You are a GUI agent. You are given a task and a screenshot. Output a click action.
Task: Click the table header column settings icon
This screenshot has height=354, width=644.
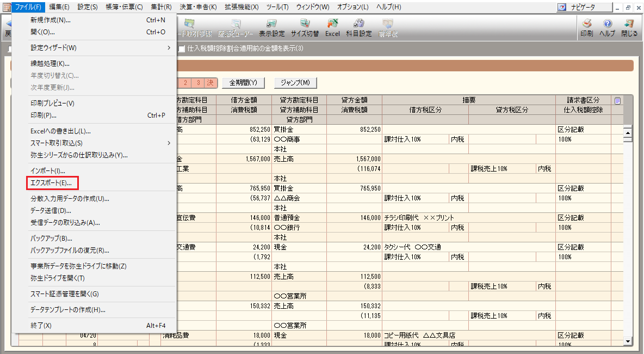(x=617, y=100)
